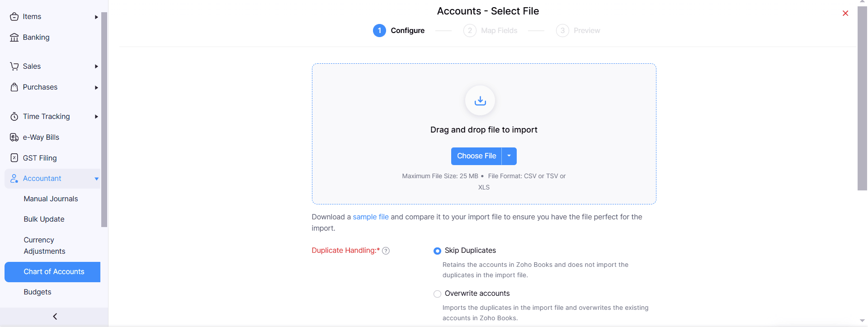Collapse the Accountant section arrow
868x327 pixels.
click(x=96, y=179)
